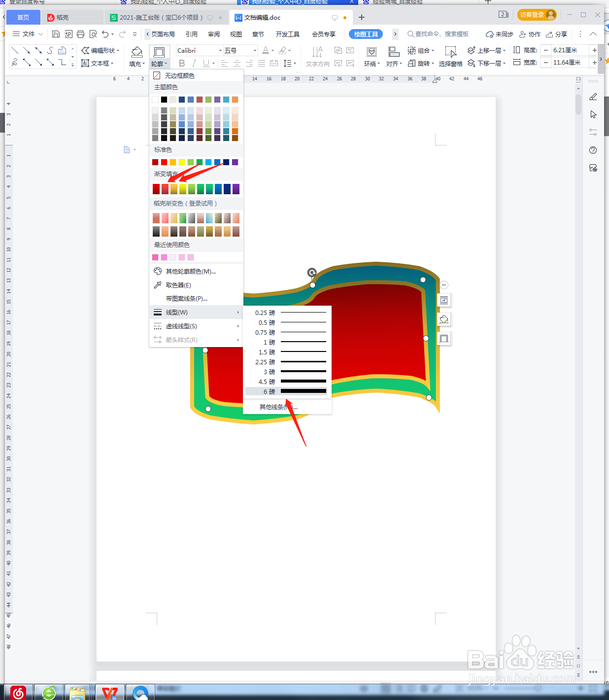Open the File (文件) menu
Screen dimensions: 609x700
(28, 34)
